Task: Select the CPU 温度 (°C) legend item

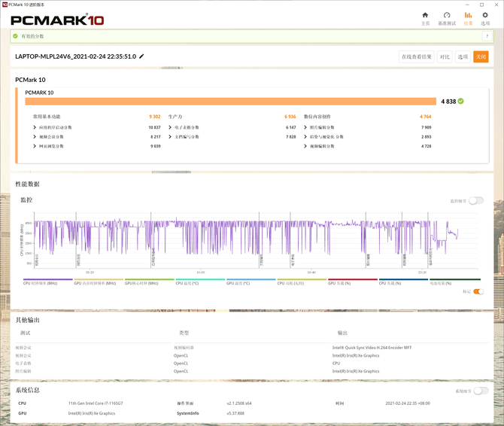Action: coord(188,283)
